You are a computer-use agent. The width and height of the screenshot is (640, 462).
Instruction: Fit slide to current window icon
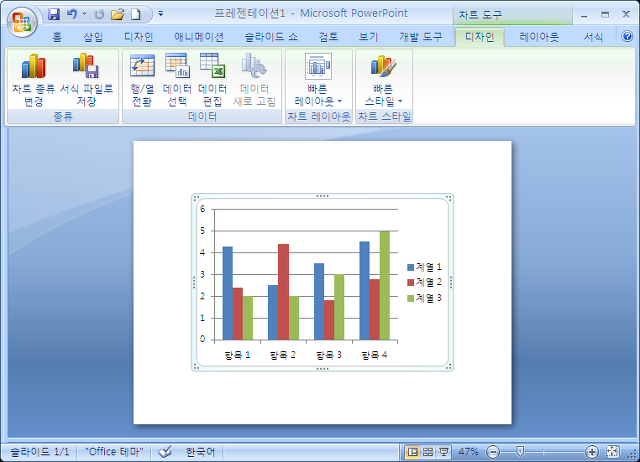tap(613, 452)
